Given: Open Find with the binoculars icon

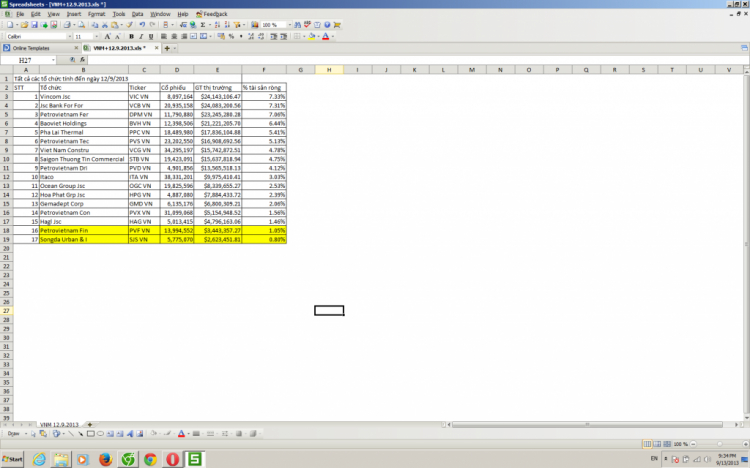Looking at the screenshot, I should (298, 24).
